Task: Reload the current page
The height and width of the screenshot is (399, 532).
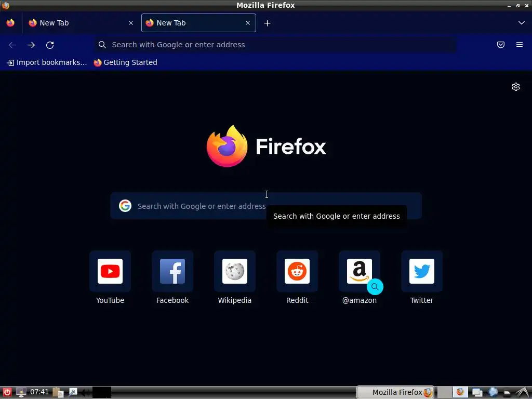Action: tap(50, 45)
